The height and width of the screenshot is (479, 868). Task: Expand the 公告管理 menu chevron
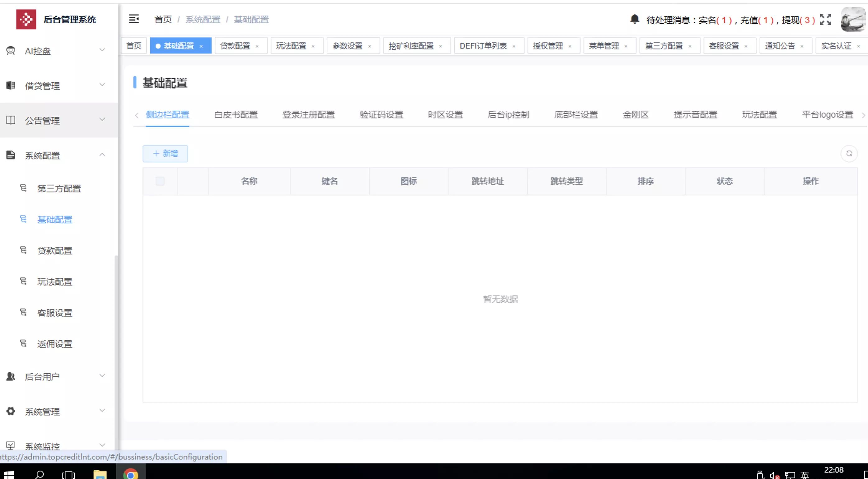coord(102,119)
